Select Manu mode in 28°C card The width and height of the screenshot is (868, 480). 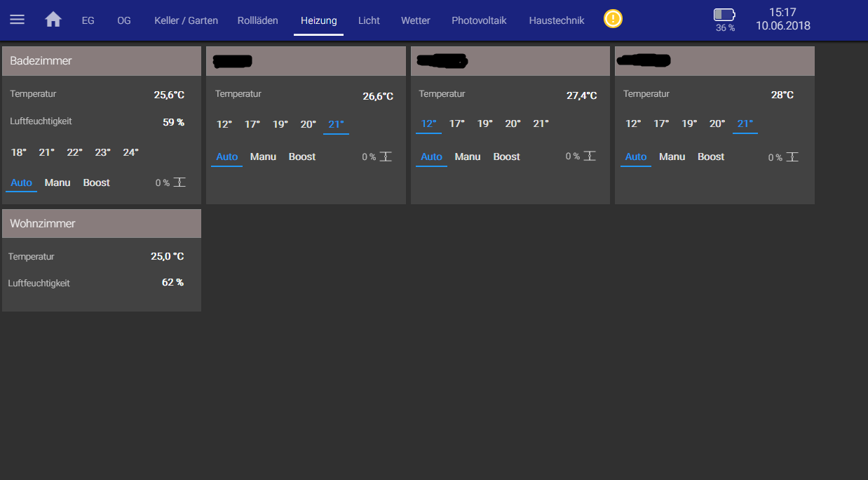click(672, 156)
